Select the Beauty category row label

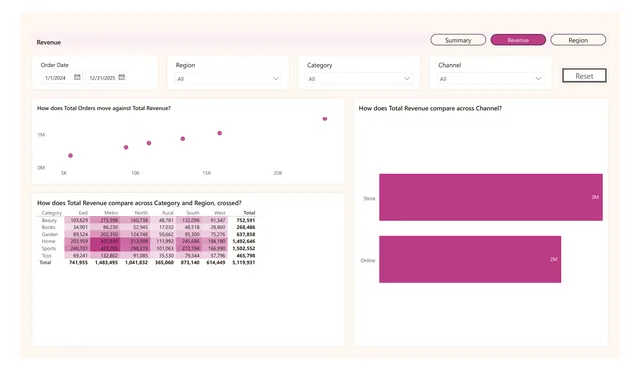point(49,220)
